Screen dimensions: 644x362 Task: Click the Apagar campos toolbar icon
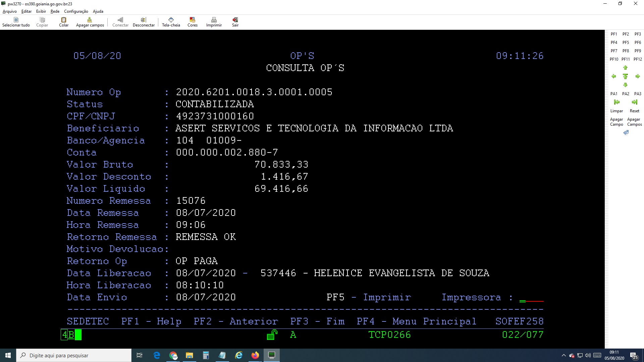tap(90, 22)
